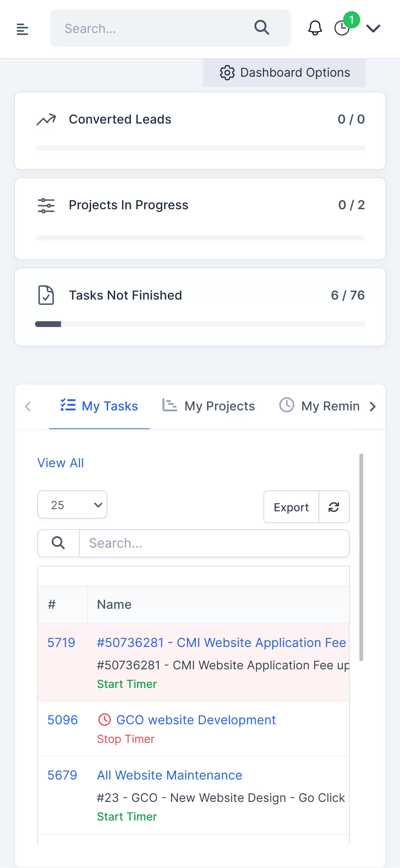Click the right chevron to show more tabs

(373, 407)
